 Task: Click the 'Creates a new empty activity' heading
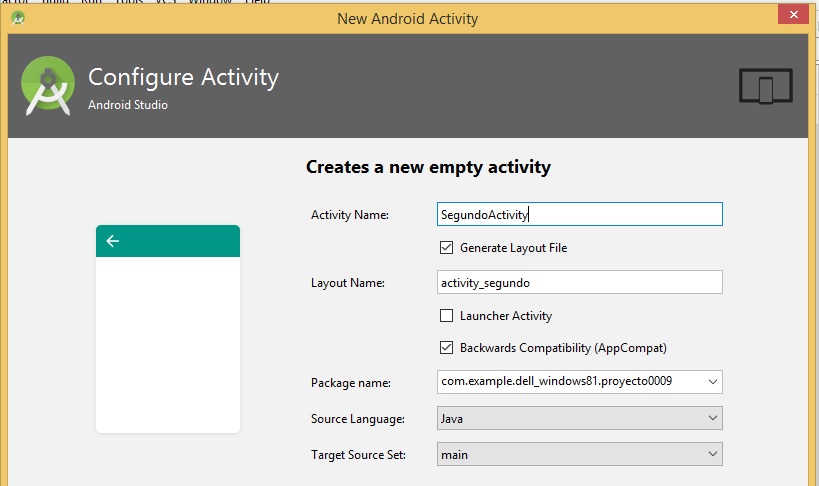tap(428, 167)
